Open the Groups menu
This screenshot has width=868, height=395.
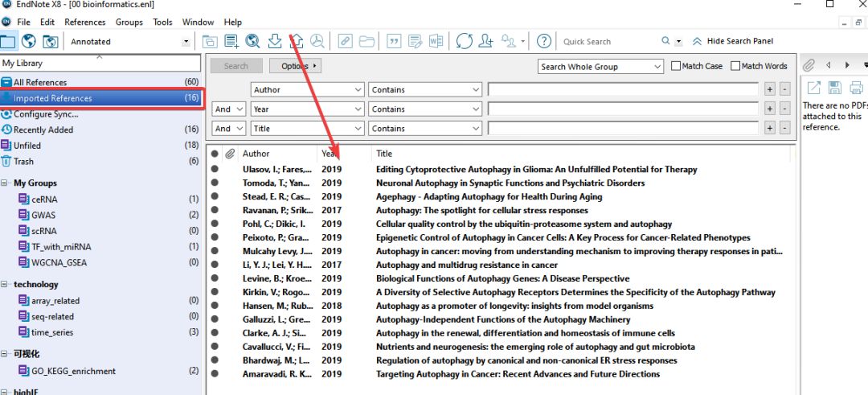[x=129, y=23]
